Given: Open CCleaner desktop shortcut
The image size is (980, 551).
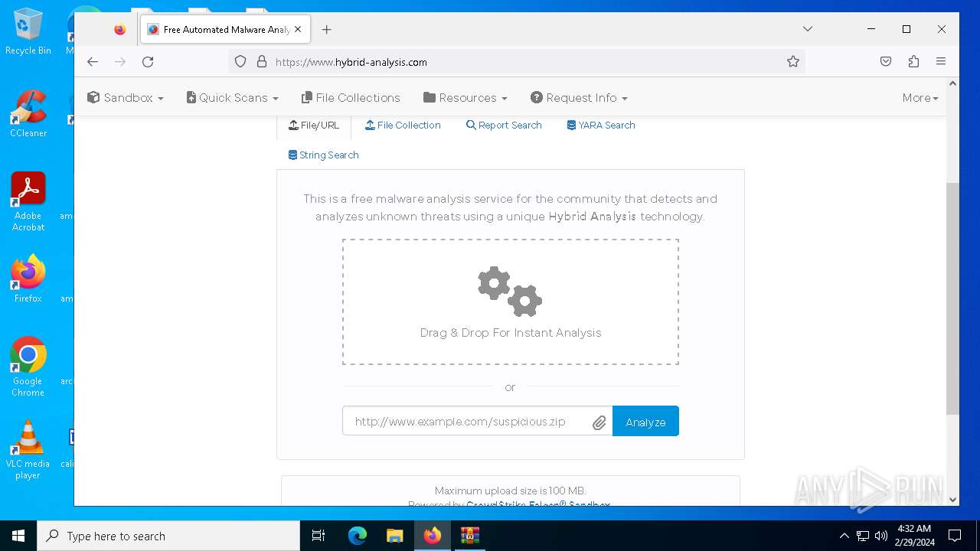Looking at the screenshot, I should click(28, 115).
